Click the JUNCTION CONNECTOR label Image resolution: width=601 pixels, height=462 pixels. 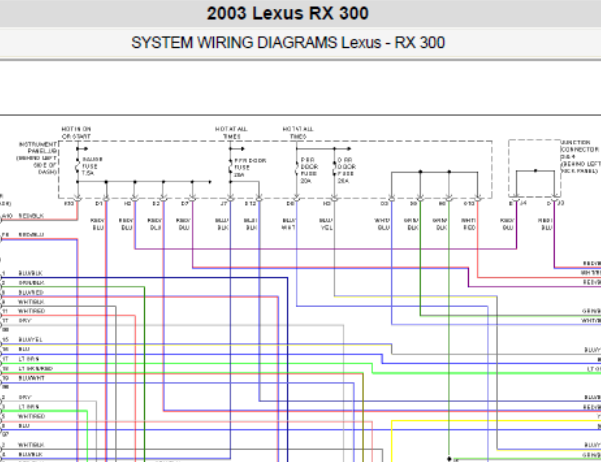[x=581, y=156]
